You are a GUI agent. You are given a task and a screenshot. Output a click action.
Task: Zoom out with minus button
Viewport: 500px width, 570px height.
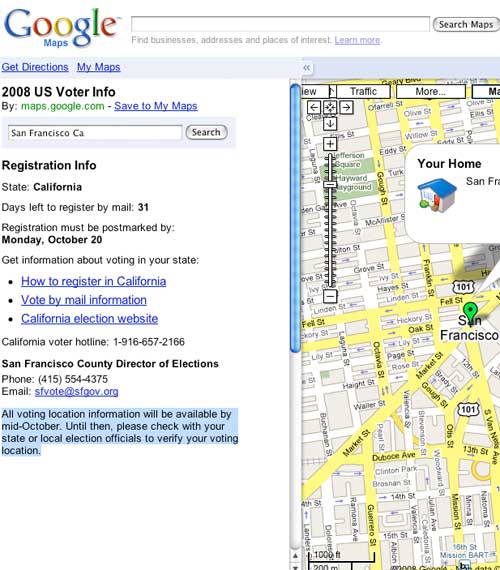[x=330, y=296]
